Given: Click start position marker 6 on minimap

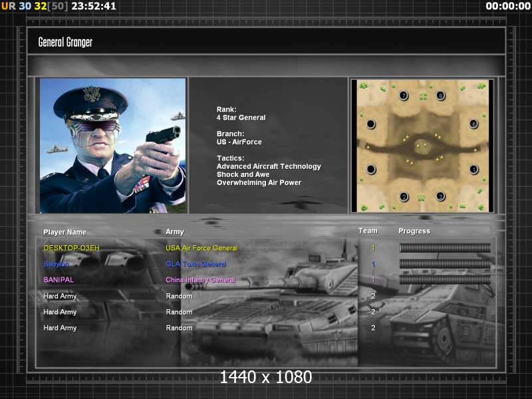Looking at the screenshot, I should point(473,124).
